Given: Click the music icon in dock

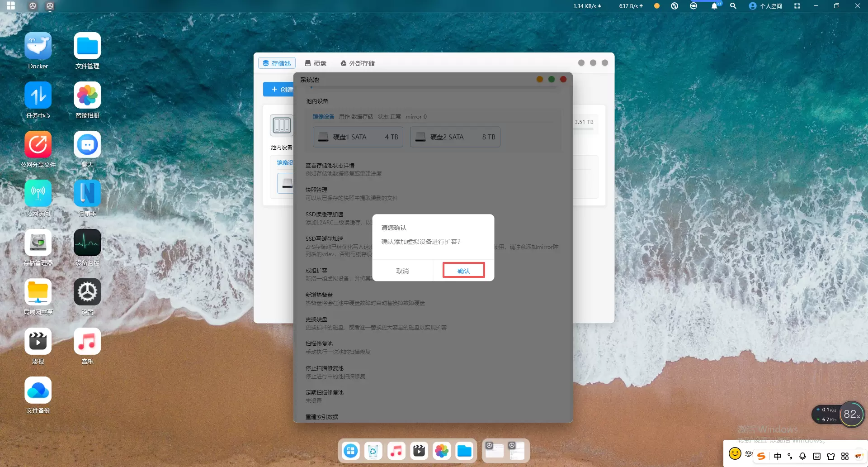Looking at the screenshot, I should point(396,451).
